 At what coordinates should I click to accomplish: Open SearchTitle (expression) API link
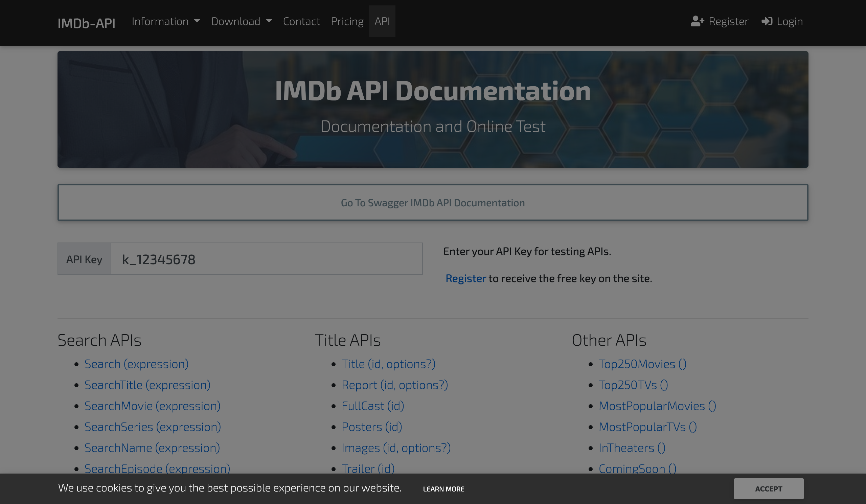click(147, 385)
